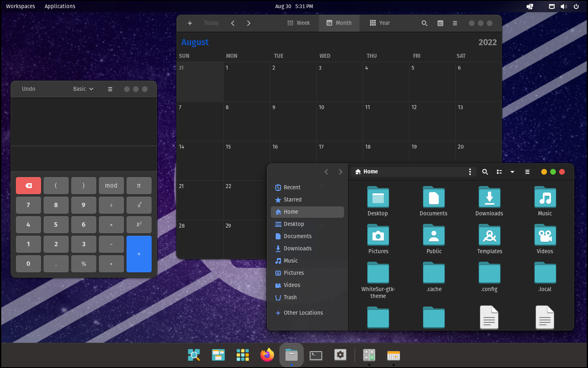The height and width of the screenshot is (368, 588).
Task: Click the volume icon in top bar
Action: click(x=564, y=7)
